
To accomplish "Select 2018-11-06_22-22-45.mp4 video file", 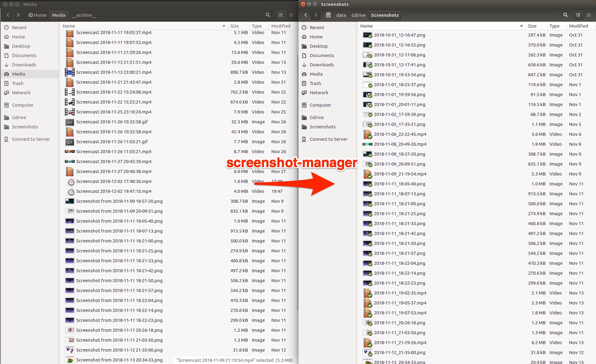I will click(400, 134).
